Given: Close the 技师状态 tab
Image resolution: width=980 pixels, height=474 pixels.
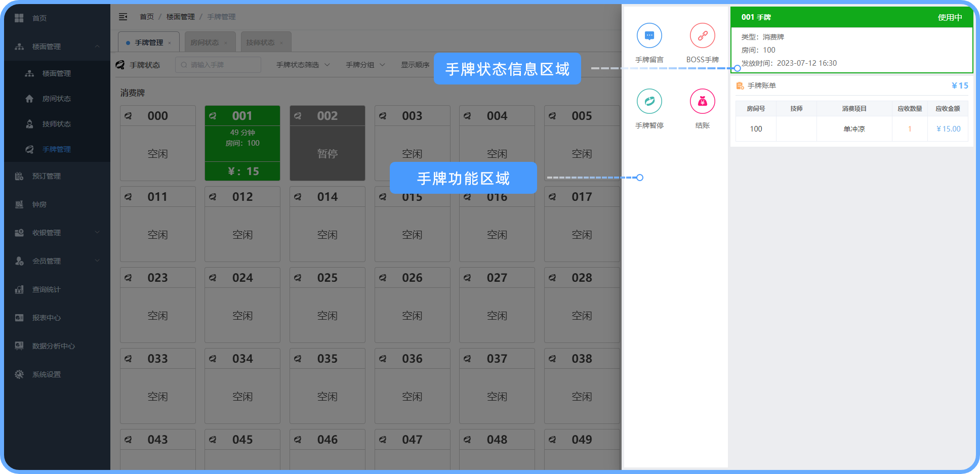Looking at the screenshot, I should 281,43.
